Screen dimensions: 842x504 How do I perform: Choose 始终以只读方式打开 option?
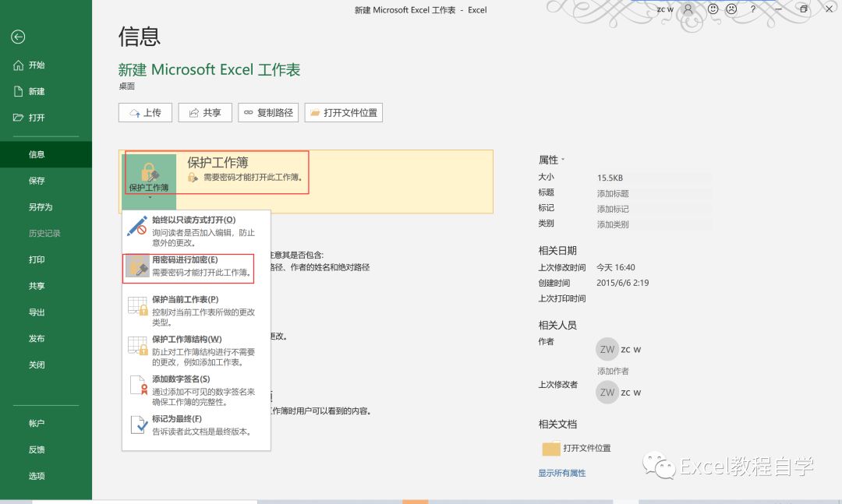click(196, 231)
